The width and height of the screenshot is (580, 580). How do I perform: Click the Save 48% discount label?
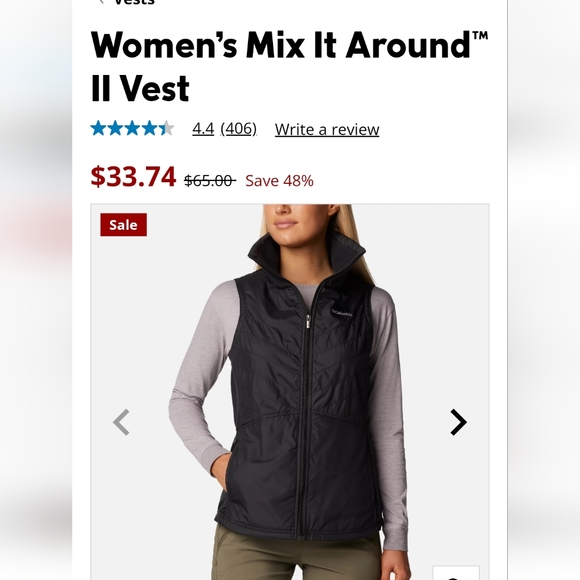(x=279, y=181)
